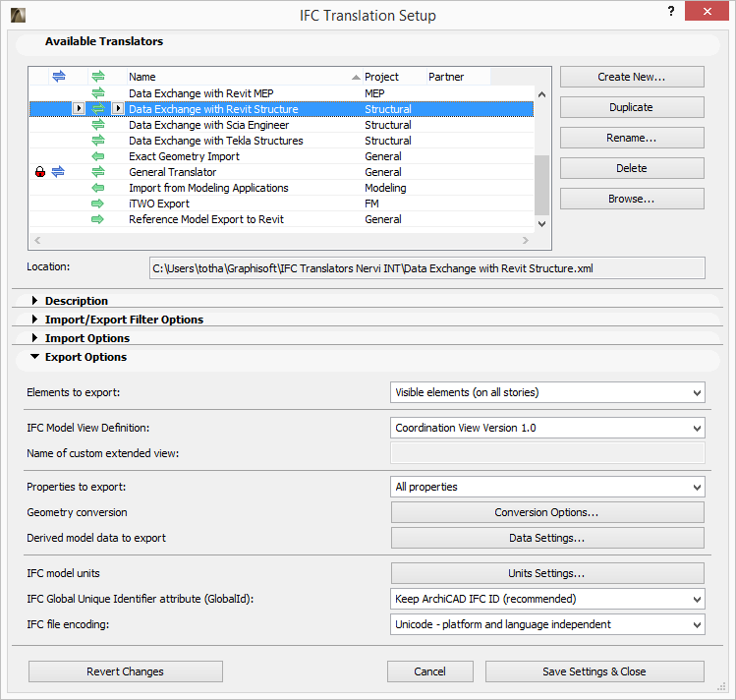Open Conversion Options... for geometry
The image size is (736, 700).
tap(547, 512)
